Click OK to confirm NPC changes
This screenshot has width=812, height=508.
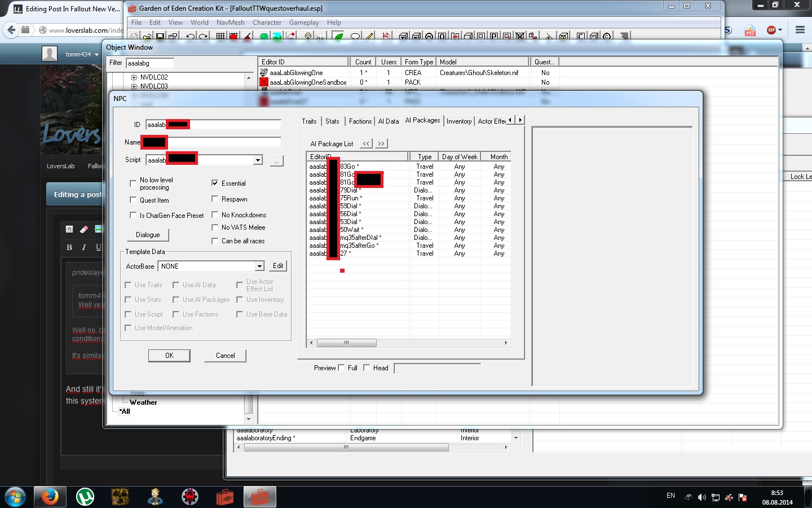tap(169, 356)
